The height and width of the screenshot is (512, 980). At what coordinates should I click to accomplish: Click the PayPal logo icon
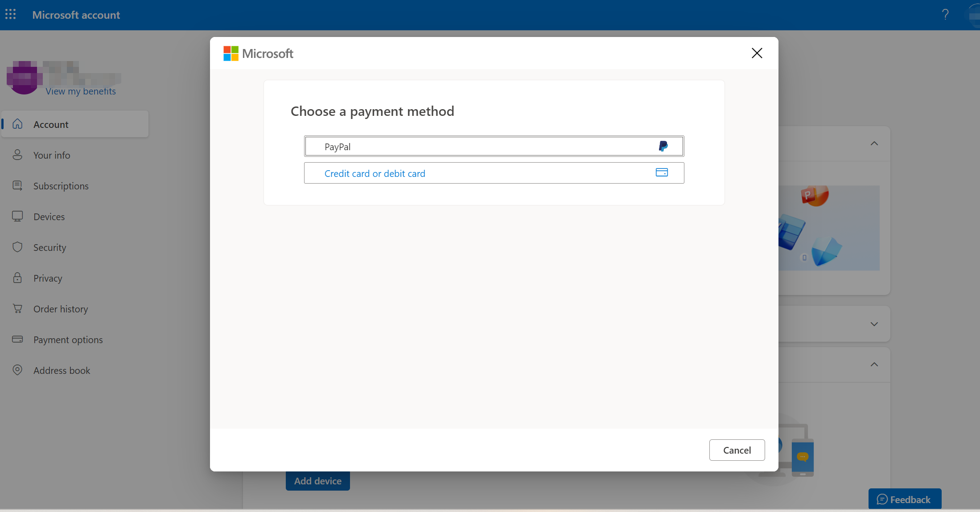coord(663,146)
